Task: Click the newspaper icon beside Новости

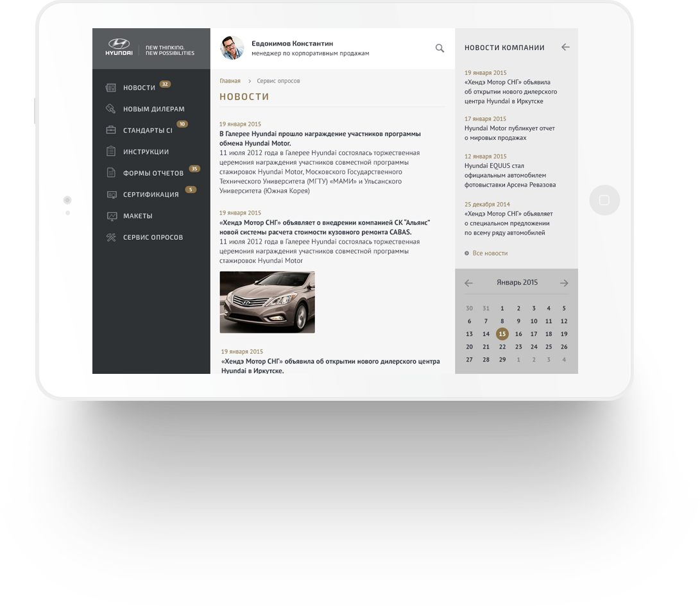Action: (111, 87)
